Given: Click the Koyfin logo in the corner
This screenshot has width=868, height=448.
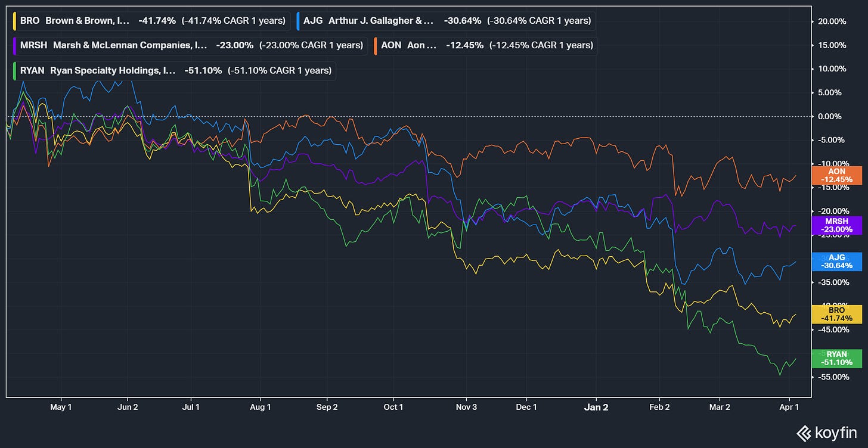Looking at the screenshot, I should 828,433.
